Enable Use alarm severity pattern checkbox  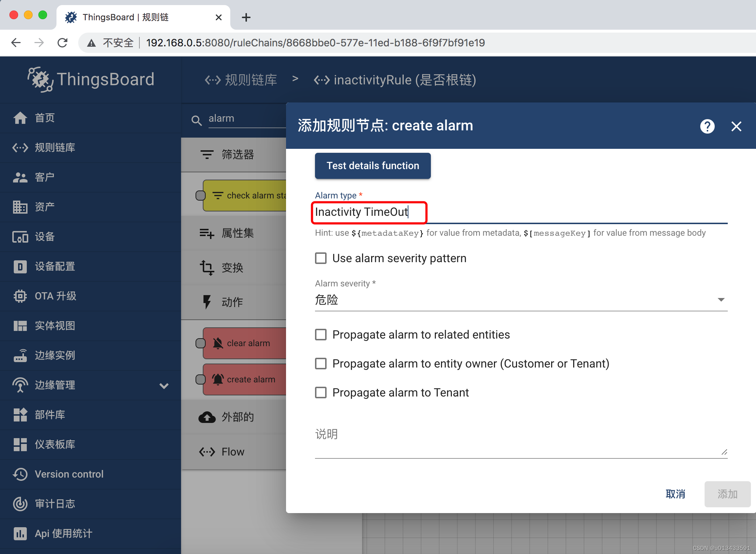click(x=320, y=258)
